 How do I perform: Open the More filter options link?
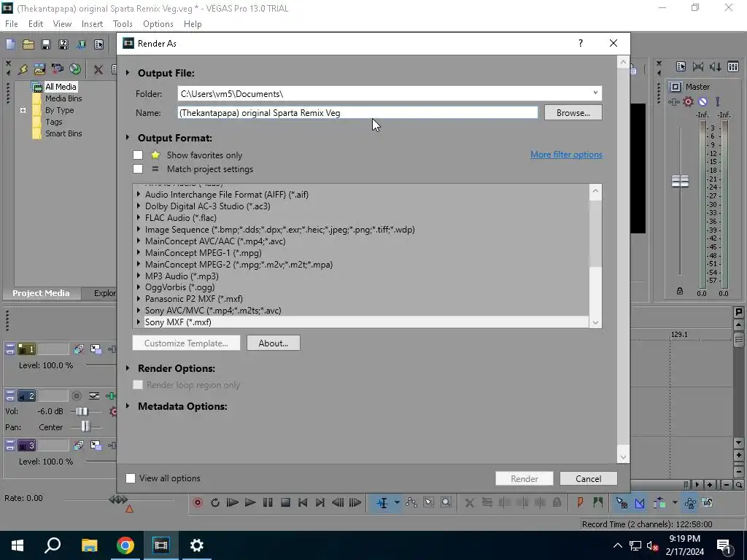(566, 155)
